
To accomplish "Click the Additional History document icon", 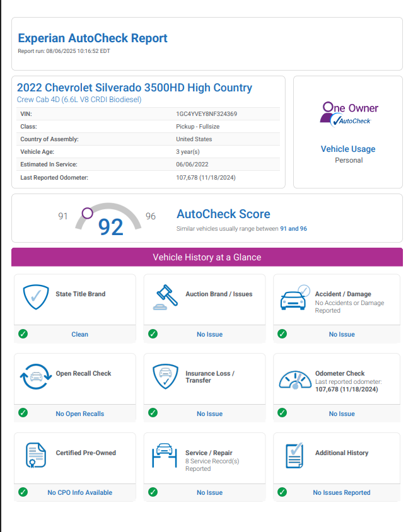I will pos(295,456).
